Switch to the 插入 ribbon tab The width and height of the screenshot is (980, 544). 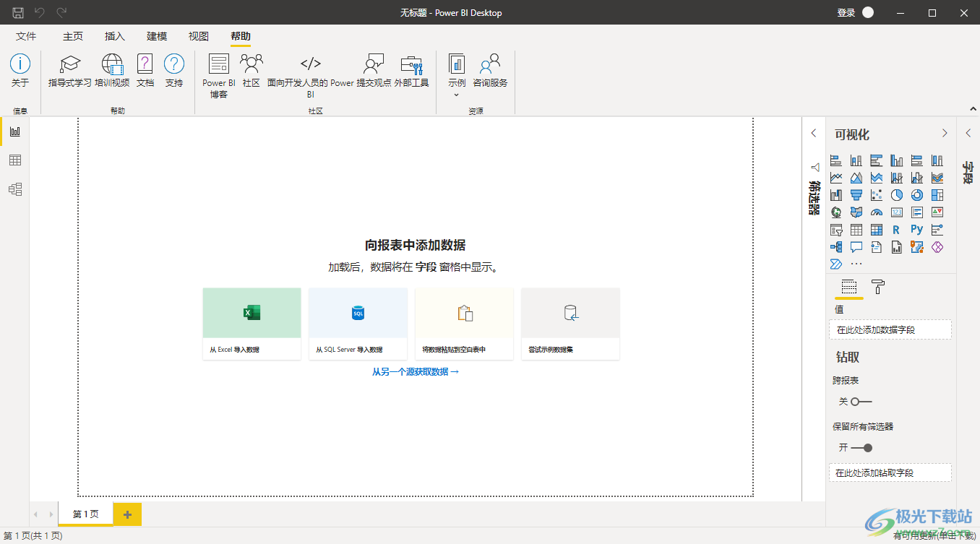click(x=115, y=36)
